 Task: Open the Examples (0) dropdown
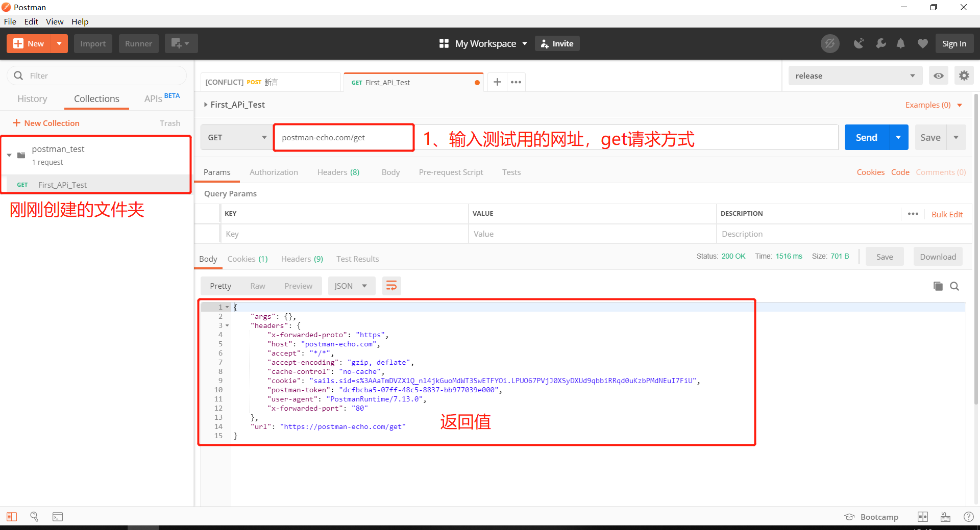pos(933,105)
